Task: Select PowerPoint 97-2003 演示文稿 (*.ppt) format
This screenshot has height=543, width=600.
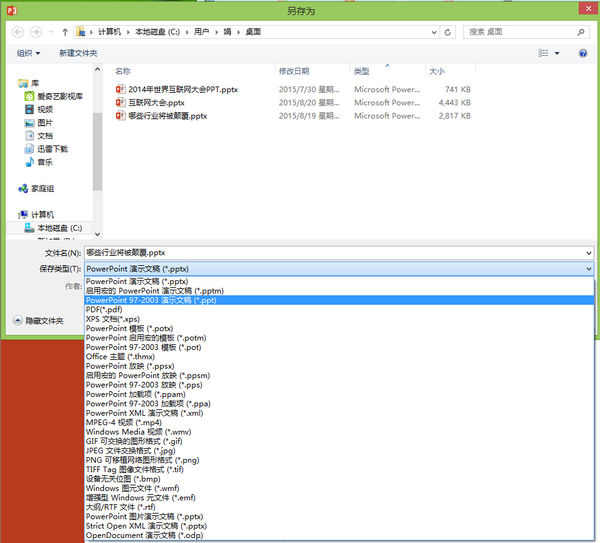Action: (x=339, y=300)
